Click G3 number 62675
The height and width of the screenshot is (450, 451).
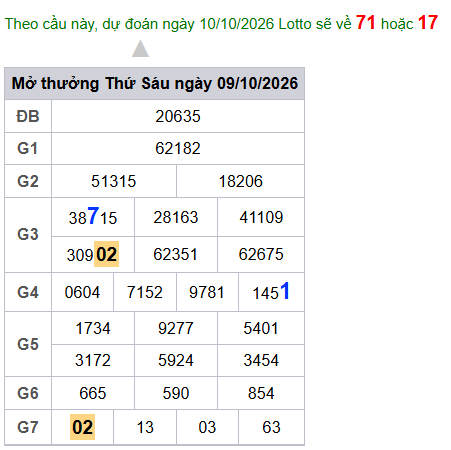click(261, 254)
